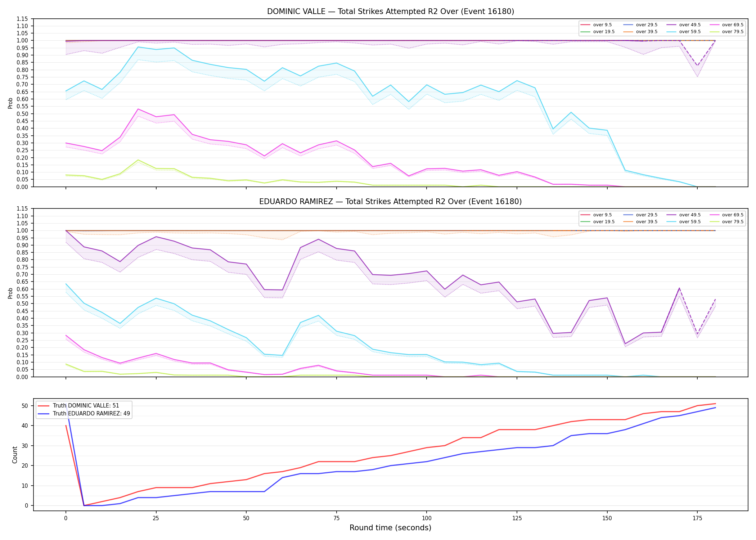This screenshot has height=540, width=756.
Task: Click 'over 69.5' in Ramirez chart legend
Action: pos(726,215)
